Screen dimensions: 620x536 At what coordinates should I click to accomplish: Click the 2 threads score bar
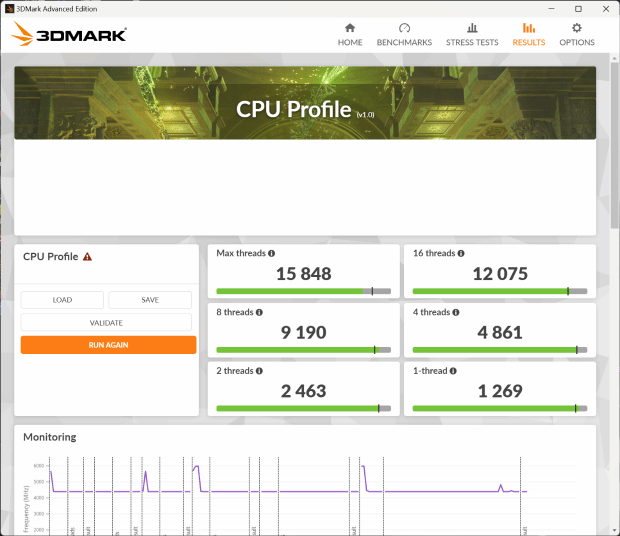pos(304,408)
